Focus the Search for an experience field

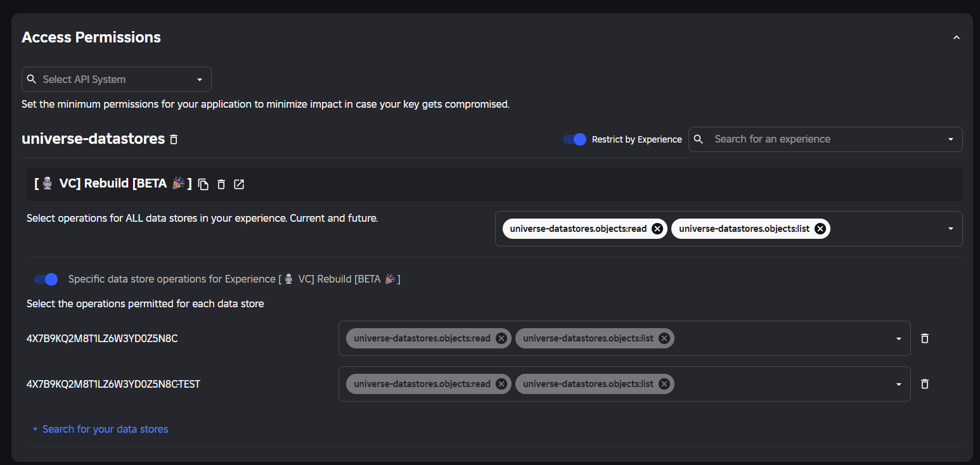pyautogui.click(x=818, y=139)
